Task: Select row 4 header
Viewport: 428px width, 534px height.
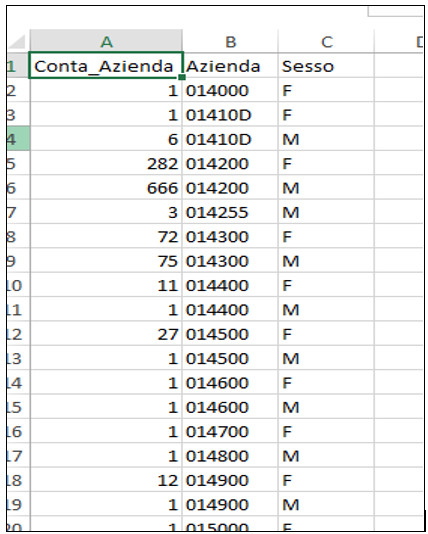Action: pyautogui.click(x=18, y=139)
